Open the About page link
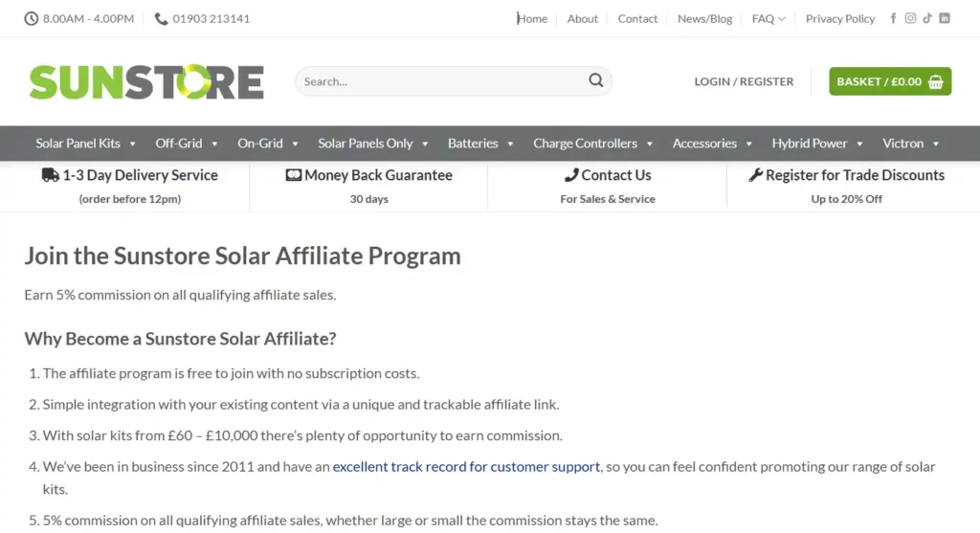Screen dimensions: 980x533 coord(583,19)
